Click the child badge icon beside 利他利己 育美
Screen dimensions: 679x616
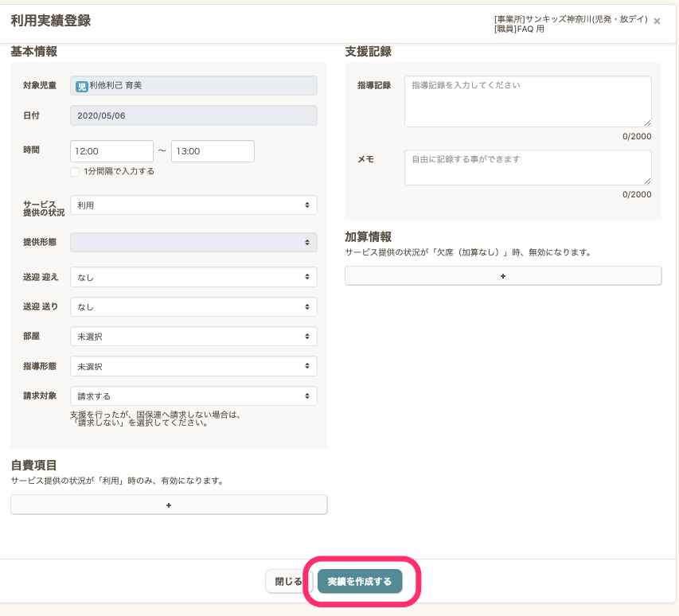[81, 86]
